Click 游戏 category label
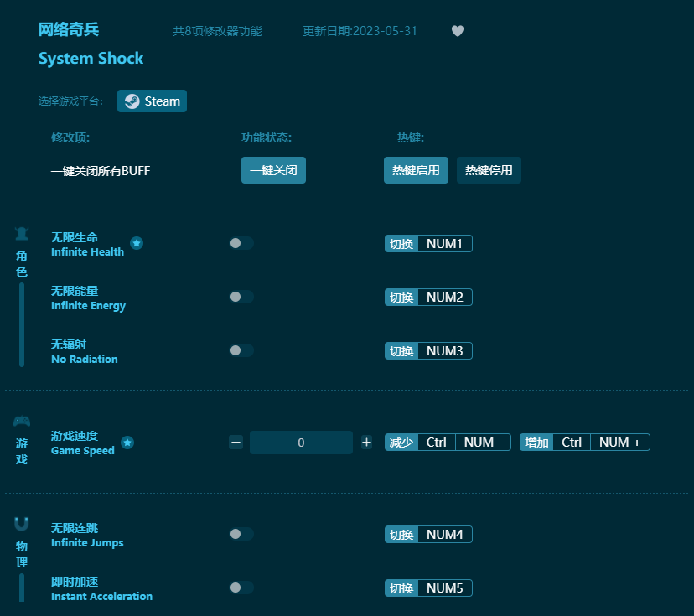The width and height of the screenshot is (694, 616). click(22, 452)
